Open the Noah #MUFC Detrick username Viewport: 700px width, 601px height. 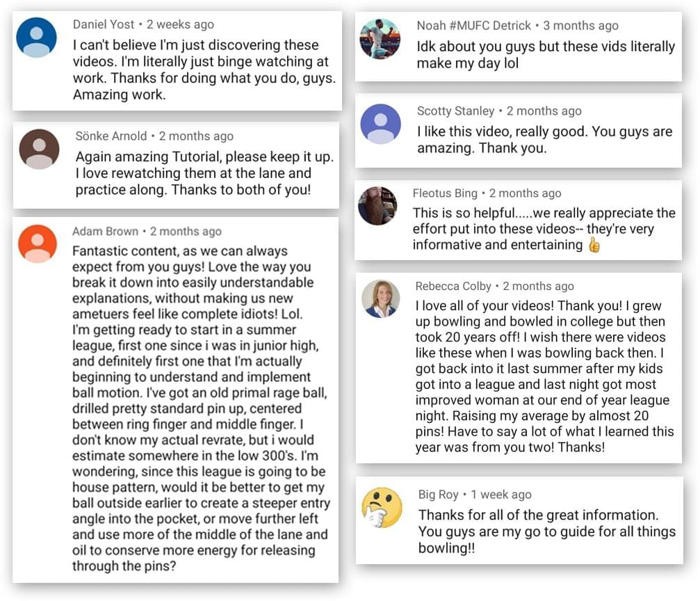pyautogui.click(x=473, y=26)
